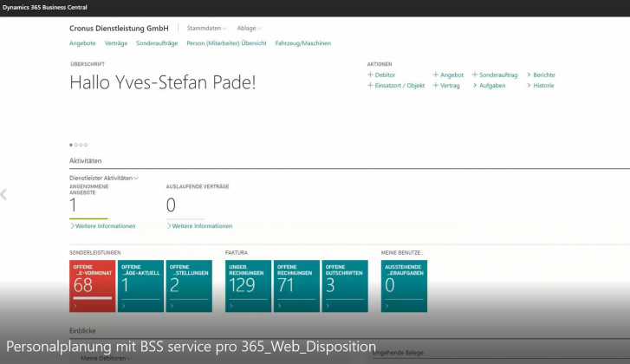Open the Stammdaten dropdown menu
Screen dimensions: 630x364
click(206, 28)
